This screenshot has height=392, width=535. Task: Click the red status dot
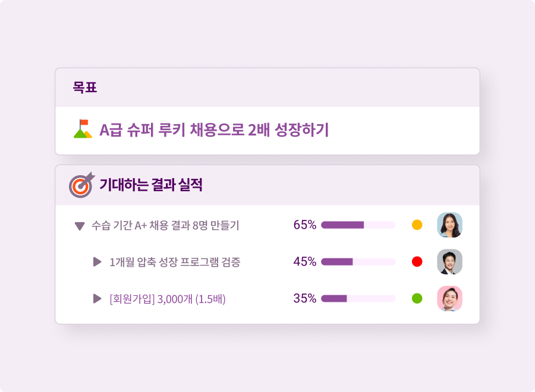click(x=417, y=262)
